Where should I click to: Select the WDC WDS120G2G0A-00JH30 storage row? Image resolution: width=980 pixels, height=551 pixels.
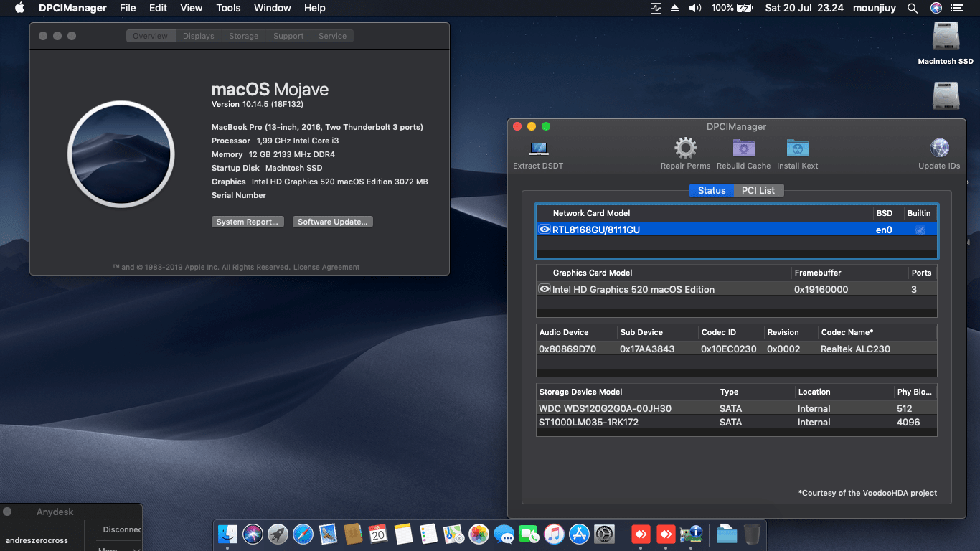[737, 408]
